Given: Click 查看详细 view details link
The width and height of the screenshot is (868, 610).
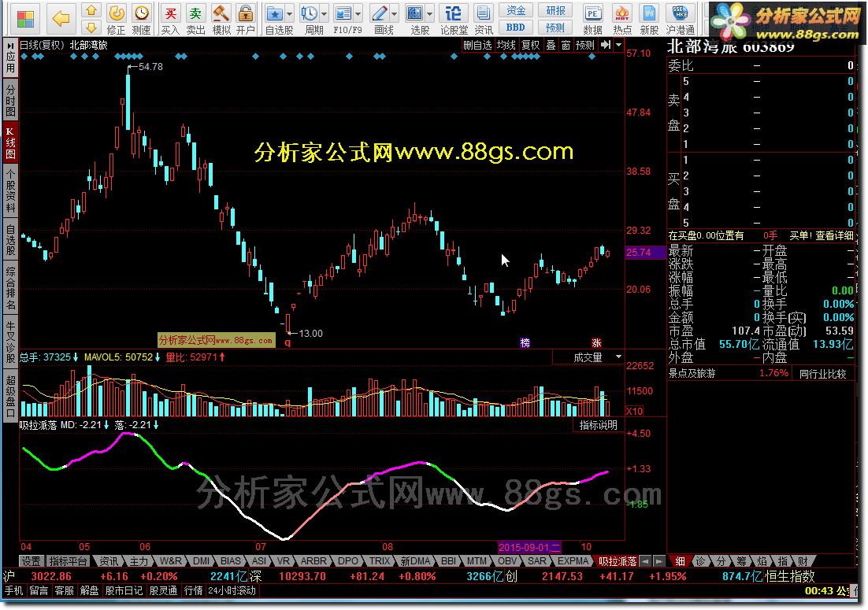Looking at the screenshot, I should pos(833,235).
